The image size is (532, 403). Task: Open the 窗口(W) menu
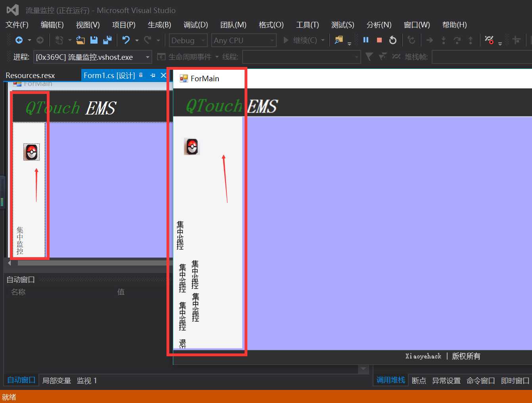tap(417, 25)
